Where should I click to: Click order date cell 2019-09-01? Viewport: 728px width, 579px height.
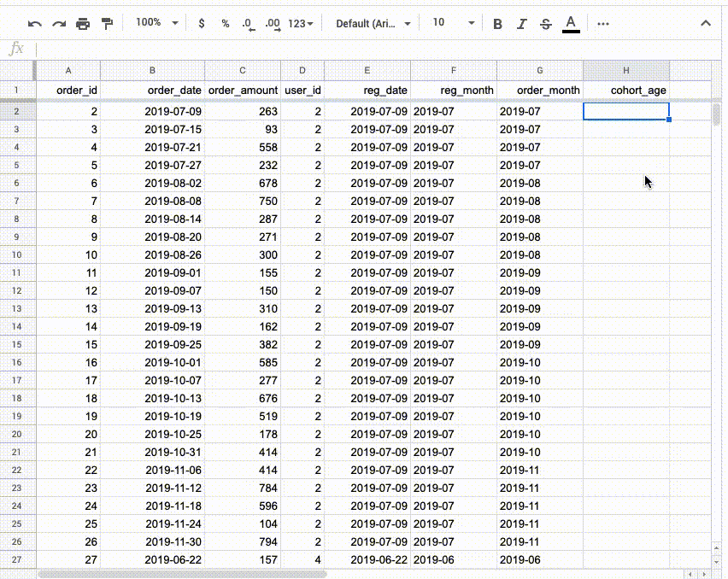152,272
